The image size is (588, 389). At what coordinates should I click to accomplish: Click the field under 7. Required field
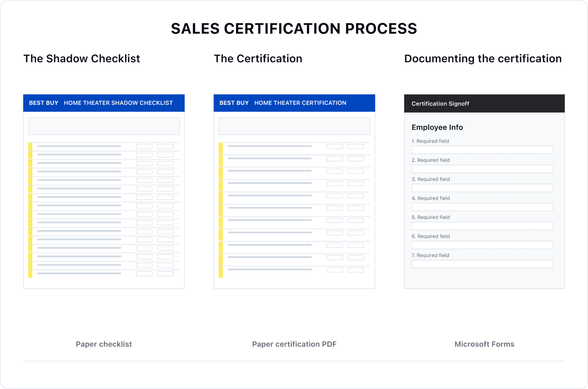482,264
